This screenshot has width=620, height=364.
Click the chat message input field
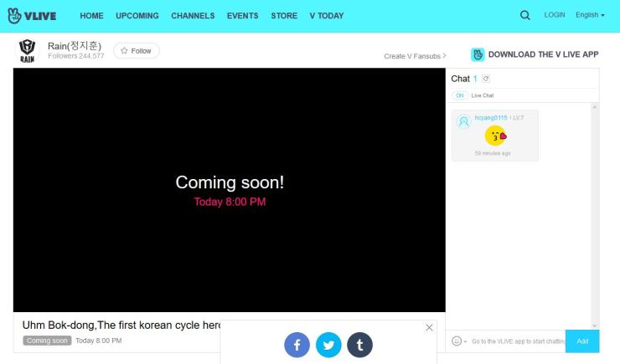pos(515,341)
